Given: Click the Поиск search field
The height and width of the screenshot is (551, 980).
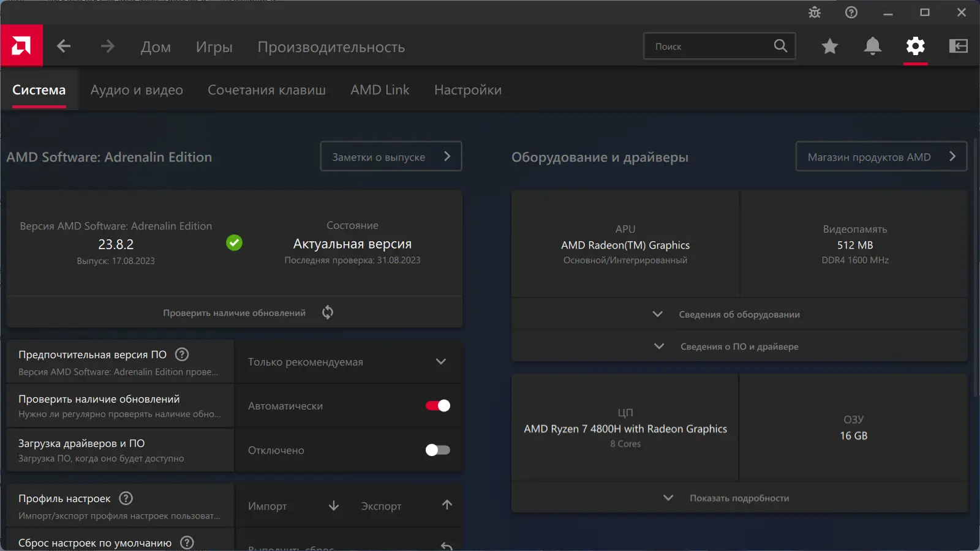Looking at the screenshot, I should coord(710,47).
